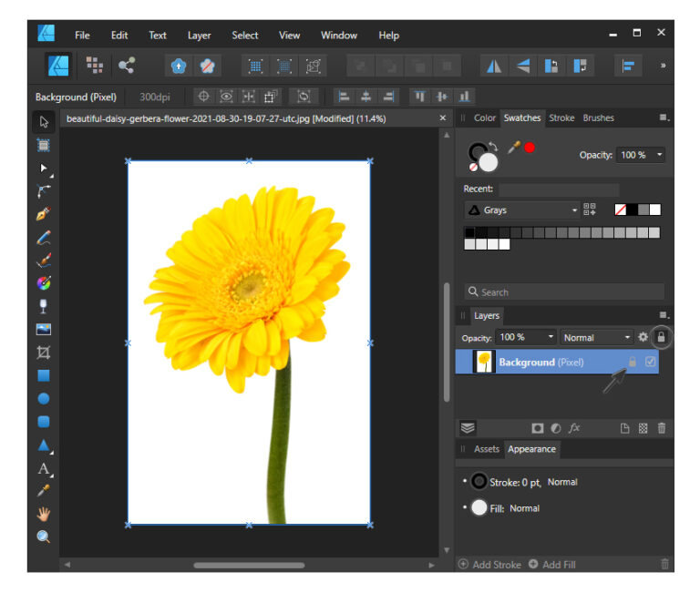Click Align Left in context toolbar
The image size is (700, 593).
click(x=344, y=97)
